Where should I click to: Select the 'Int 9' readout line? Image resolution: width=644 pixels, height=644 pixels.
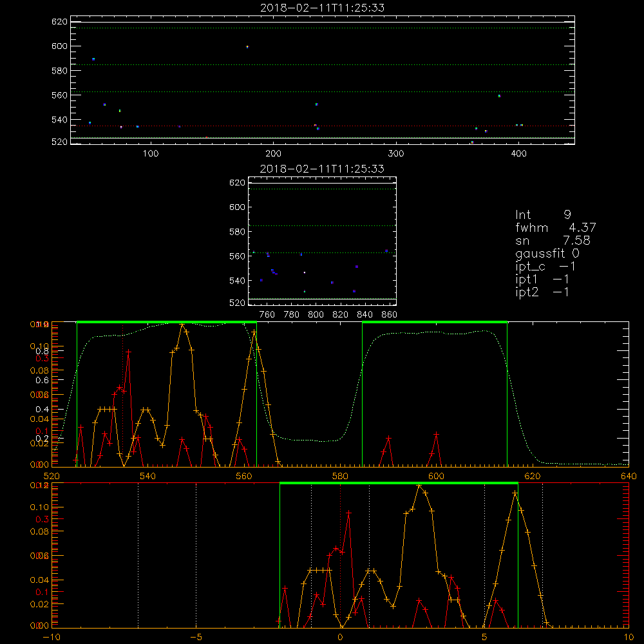543,215
